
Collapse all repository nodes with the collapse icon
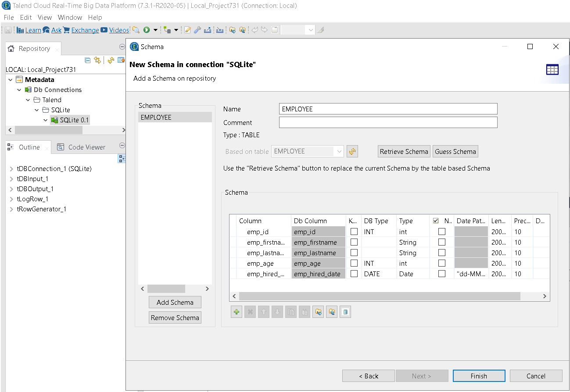(87, 60)
